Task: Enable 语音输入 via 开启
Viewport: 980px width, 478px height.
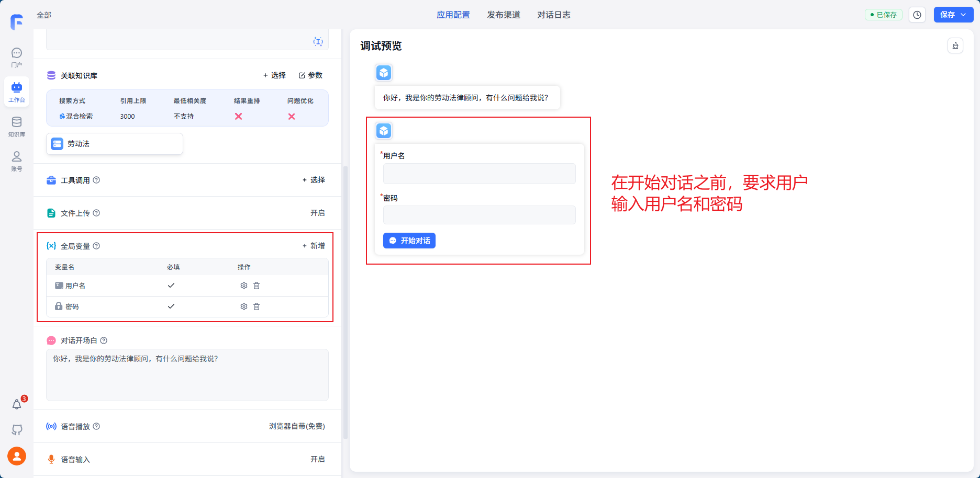Action: [x=317, y=459]
